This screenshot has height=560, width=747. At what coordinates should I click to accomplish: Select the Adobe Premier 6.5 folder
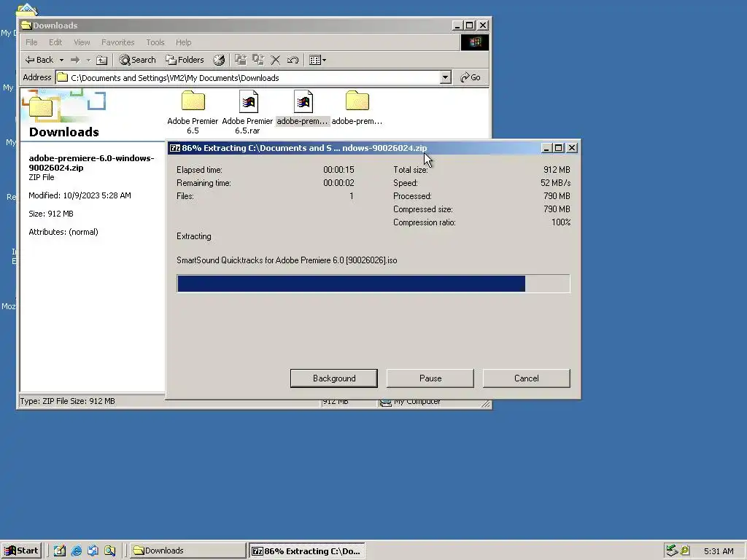tap(193, 112)
